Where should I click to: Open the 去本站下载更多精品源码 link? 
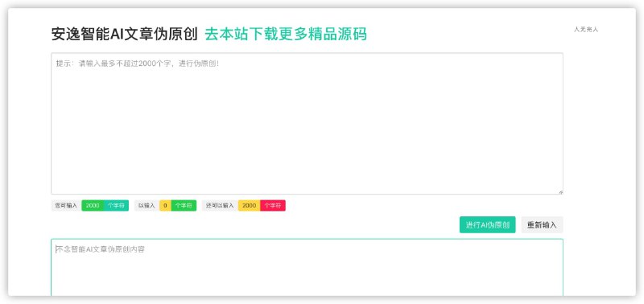286,35
